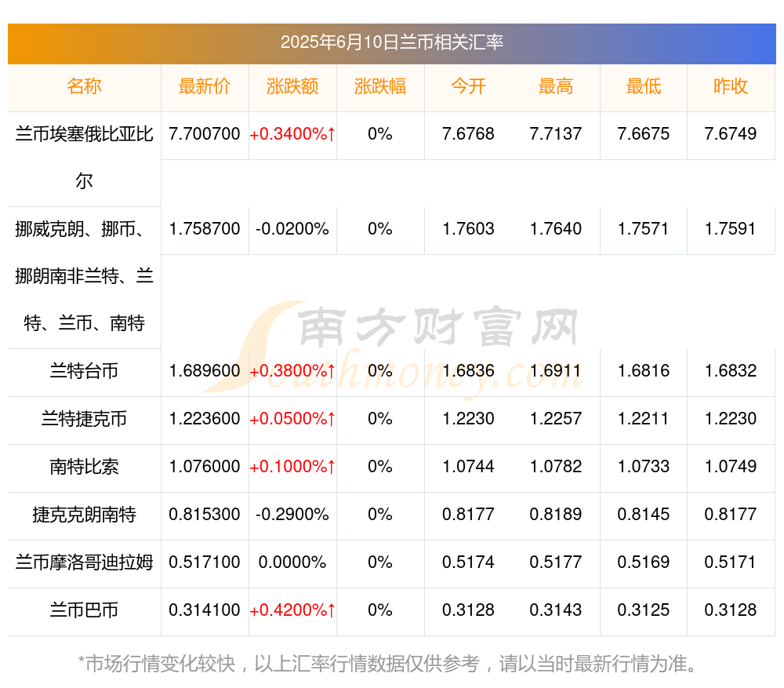
Task: Click low value 1.2211
Action: pyautogui.click(x=644, y=419)
